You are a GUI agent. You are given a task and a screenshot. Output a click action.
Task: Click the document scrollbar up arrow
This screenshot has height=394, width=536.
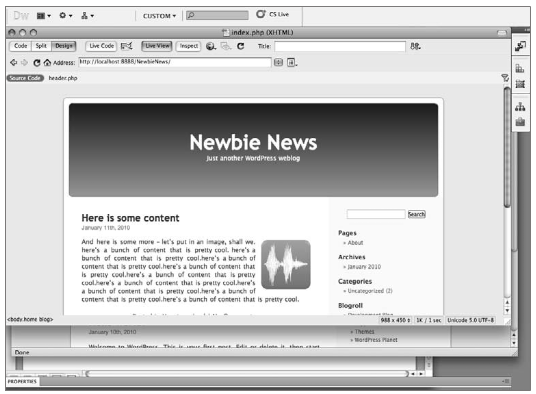(x=507, y=302)
